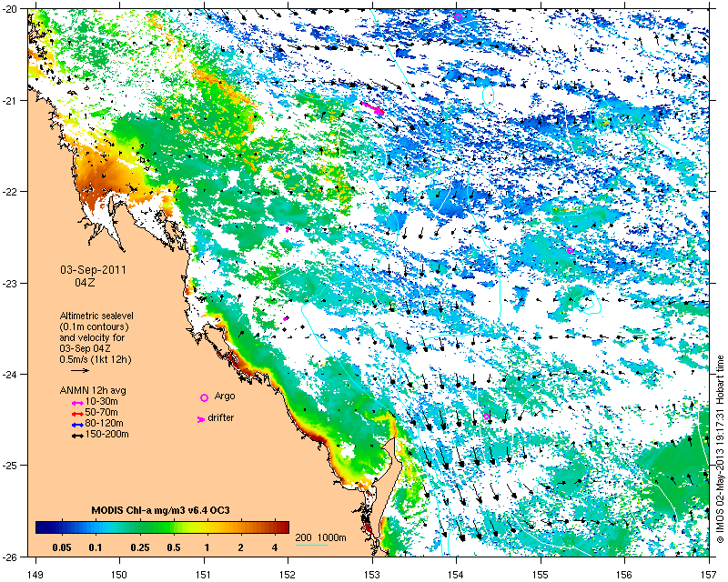Click the '-23' latitude axis label
728x582 pixels.
pos(9,283)
